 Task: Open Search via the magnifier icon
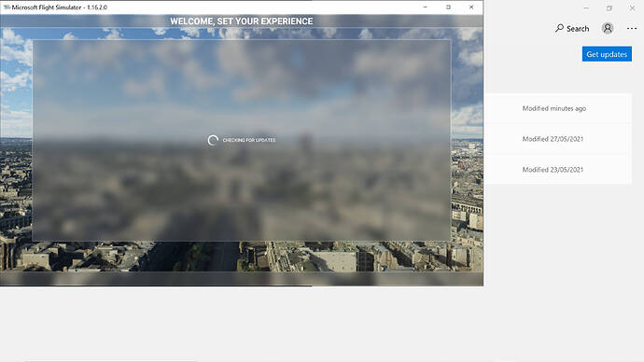(x=559, y=28)
